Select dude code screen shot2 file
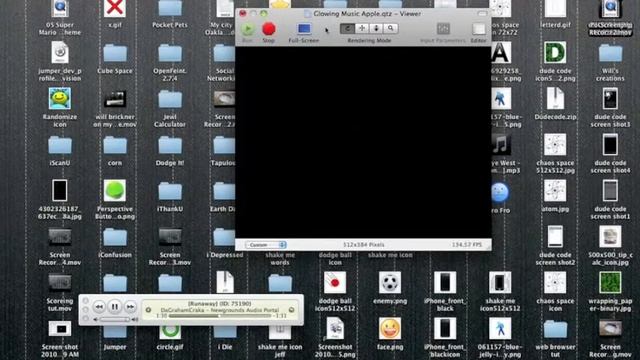 [x=555, y=236]
